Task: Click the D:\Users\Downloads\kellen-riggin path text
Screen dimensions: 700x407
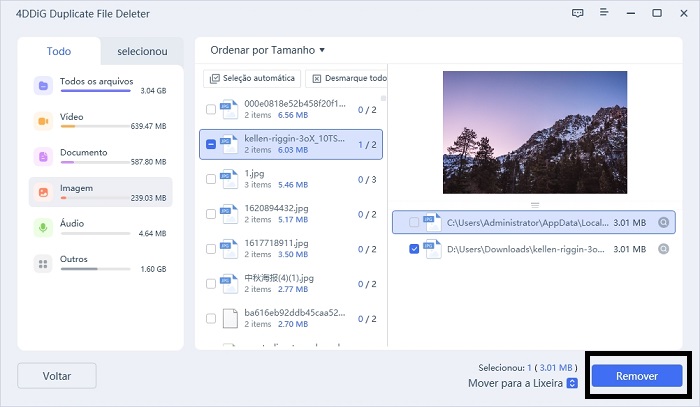Action: click(526, 249)
